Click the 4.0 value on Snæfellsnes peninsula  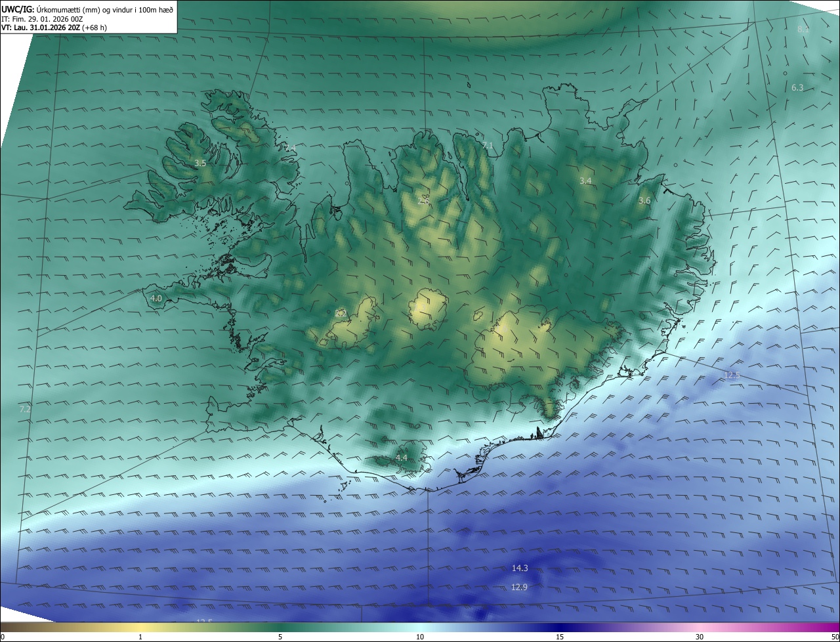(x=156, y=299)
